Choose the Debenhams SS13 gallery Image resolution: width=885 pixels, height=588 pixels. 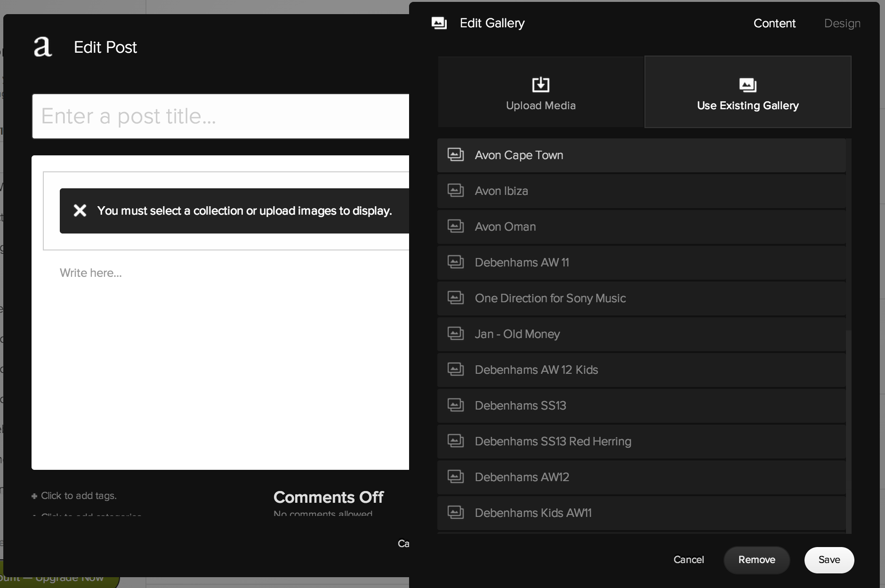pyautogui.click(x=641, y=405)
